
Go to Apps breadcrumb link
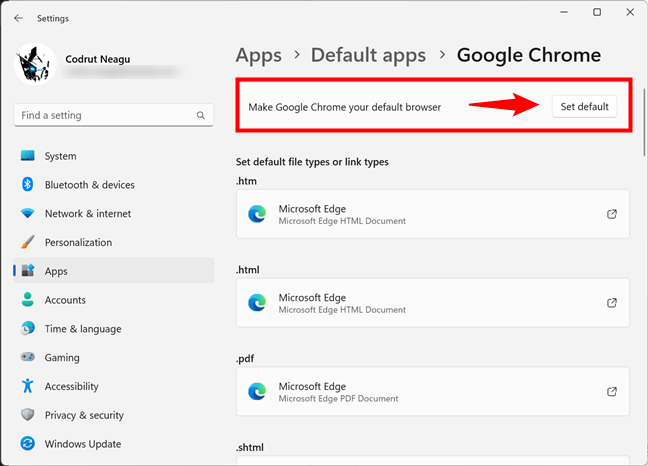click(x=258, y=55)
